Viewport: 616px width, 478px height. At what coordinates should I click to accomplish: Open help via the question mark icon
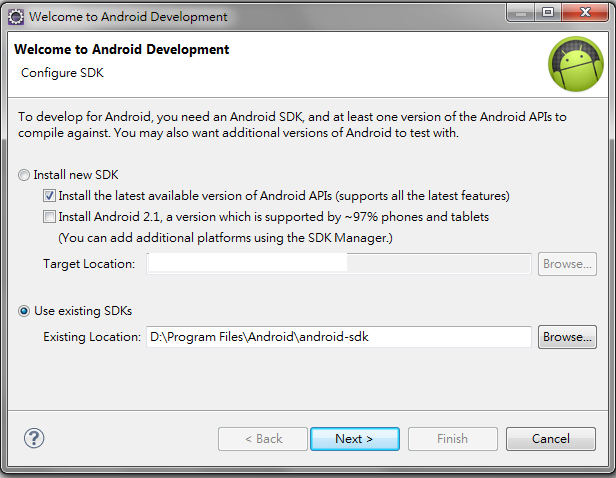[x=34, y=438]
